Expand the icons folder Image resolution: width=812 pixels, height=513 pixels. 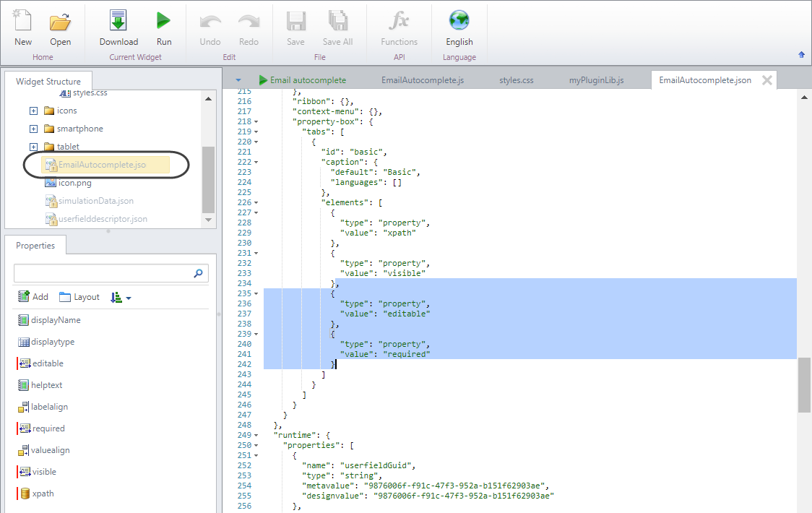click(x=34, y=111)
